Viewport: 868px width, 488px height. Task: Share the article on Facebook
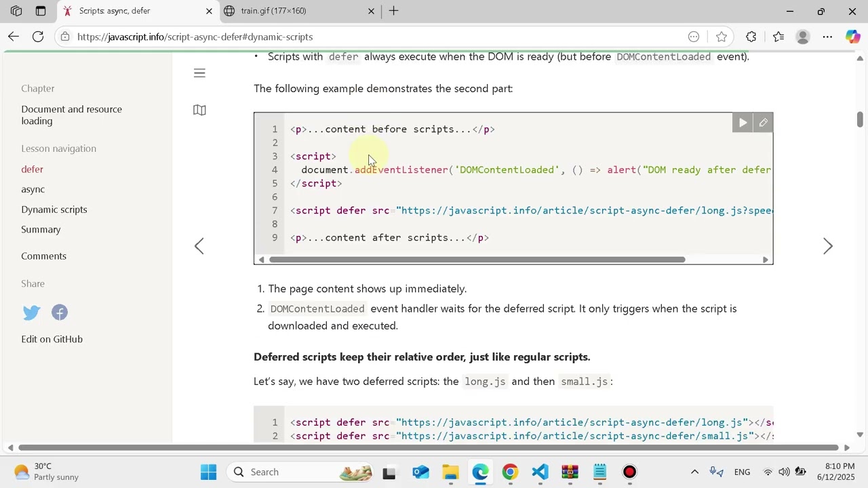(60, 312)
